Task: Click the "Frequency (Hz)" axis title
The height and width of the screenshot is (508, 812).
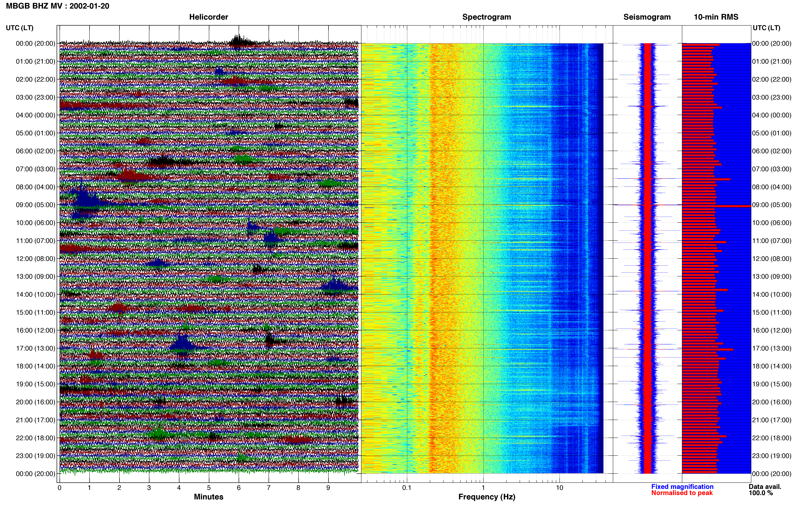Action: point(487,497)
